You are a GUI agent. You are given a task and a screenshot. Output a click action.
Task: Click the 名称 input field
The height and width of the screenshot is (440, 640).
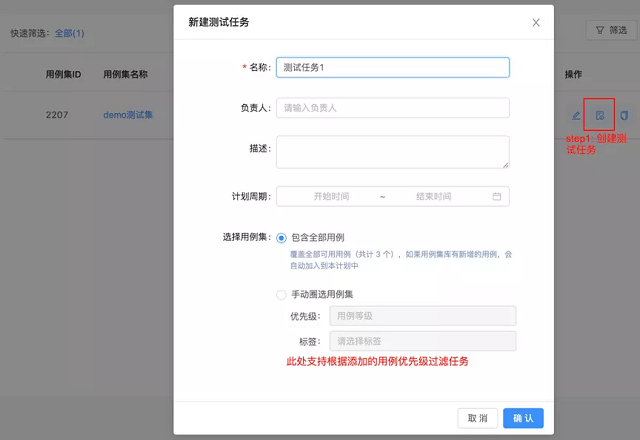393,67
